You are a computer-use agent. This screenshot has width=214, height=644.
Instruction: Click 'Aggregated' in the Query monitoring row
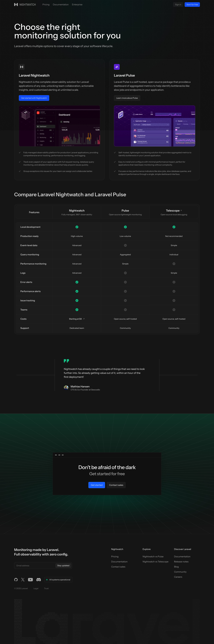click(x=125, y=254)
